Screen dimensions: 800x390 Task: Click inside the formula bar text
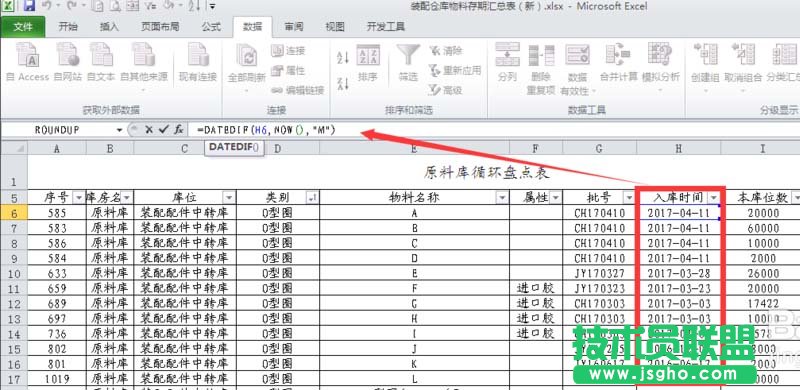(266, 130)
